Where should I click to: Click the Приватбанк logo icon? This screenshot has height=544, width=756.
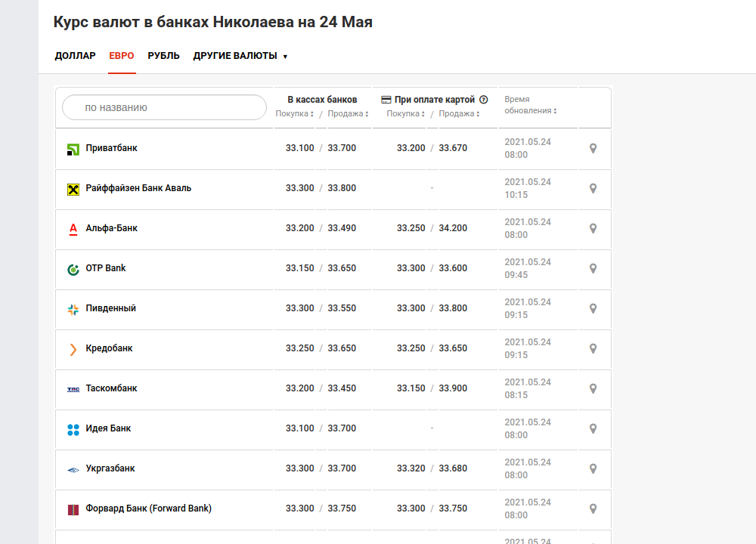pyautogui.click(x=73, y=150)
